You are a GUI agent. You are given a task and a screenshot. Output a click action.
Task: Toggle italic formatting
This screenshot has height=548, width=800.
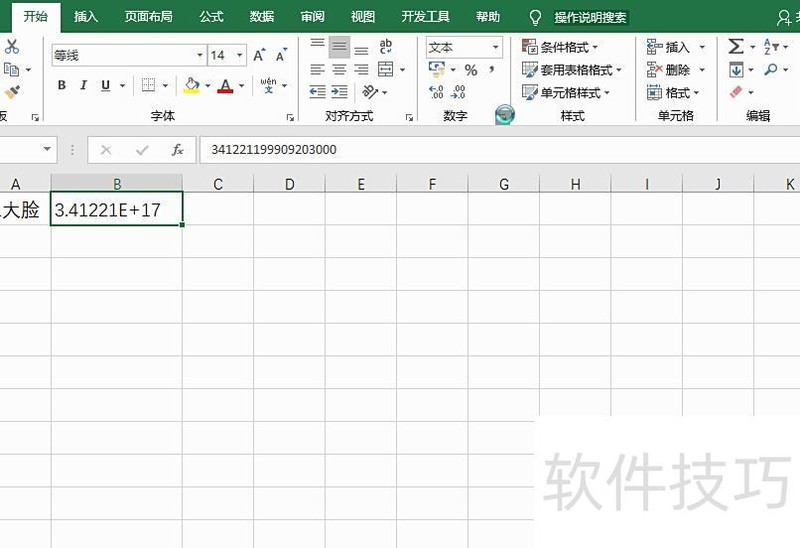(84, 86)
